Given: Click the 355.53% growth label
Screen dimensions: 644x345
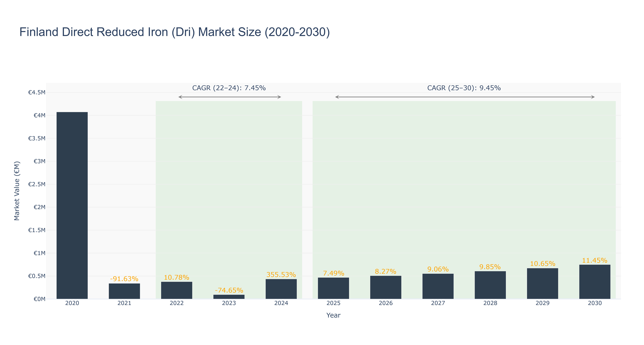Looking at the screenshot, I should pos(281,275).
